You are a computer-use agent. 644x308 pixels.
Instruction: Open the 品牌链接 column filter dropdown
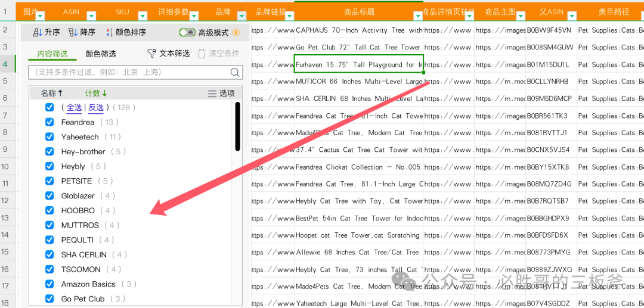pos(290,17)
